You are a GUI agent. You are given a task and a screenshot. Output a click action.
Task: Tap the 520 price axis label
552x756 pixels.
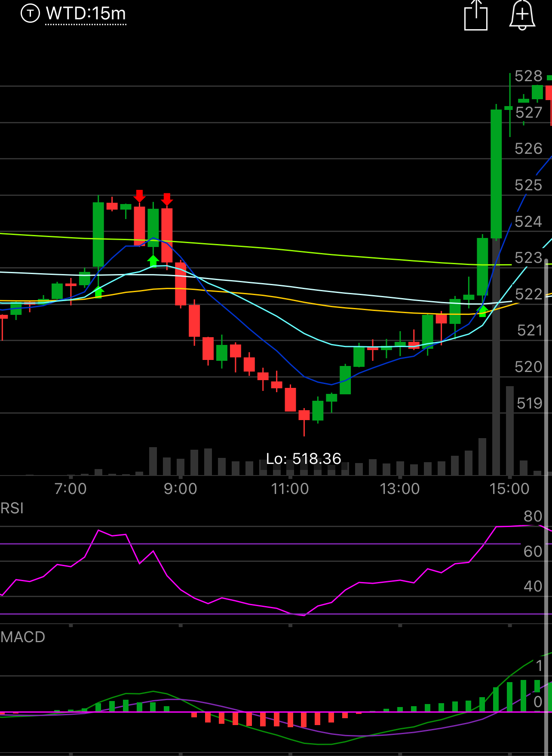click(528, 367)
